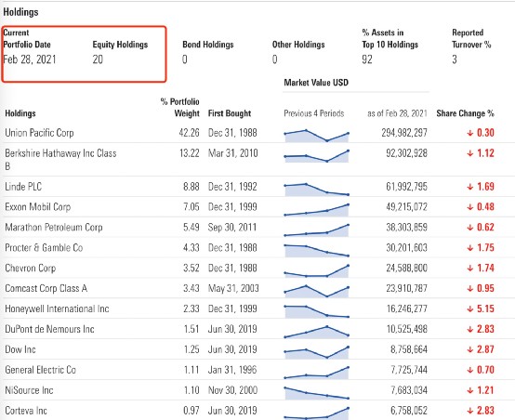Click Honeywell's share change 5.15
515x420 pixels.
tap(481, 308)
